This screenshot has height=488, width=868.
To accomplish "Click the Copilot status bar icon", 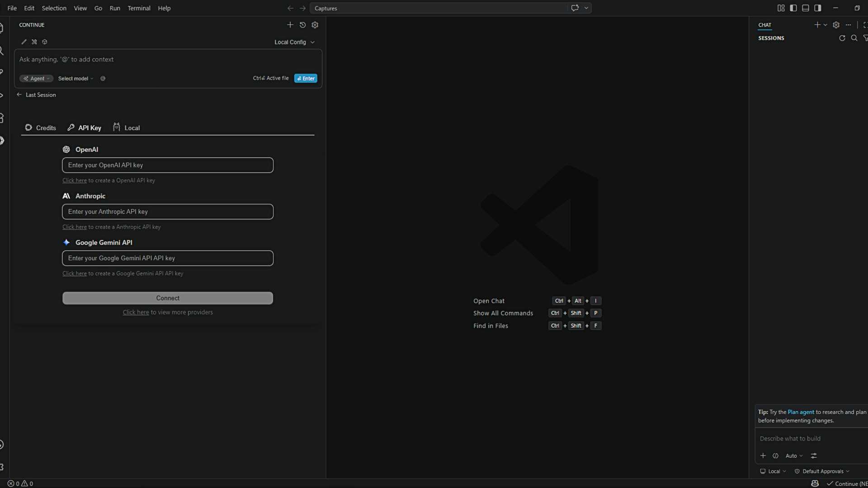I will [x=815, y=483].
